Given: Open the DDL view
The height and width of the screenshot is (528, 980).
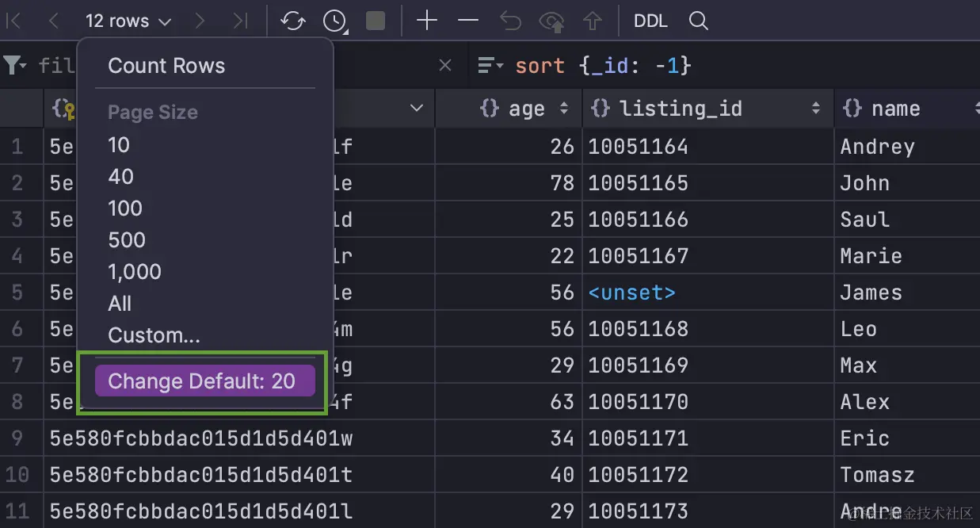Looking at the screenshot, I should click(x=650, y=21).
